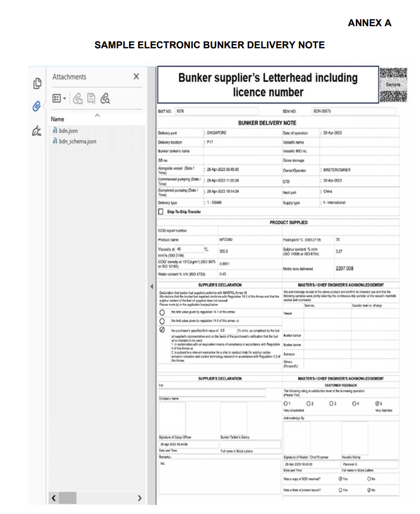Screen dimensions: 420x514
Task: Click the paperclip Attachments sidebar icon
Action: pyautogui.click(x=36, y=106)
